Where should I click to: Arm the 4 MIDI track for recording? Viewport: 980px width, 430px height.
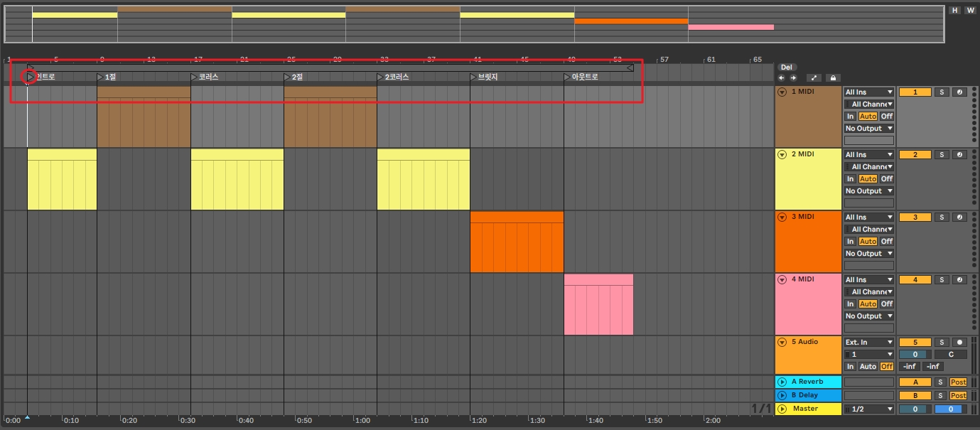pos(959,280)
